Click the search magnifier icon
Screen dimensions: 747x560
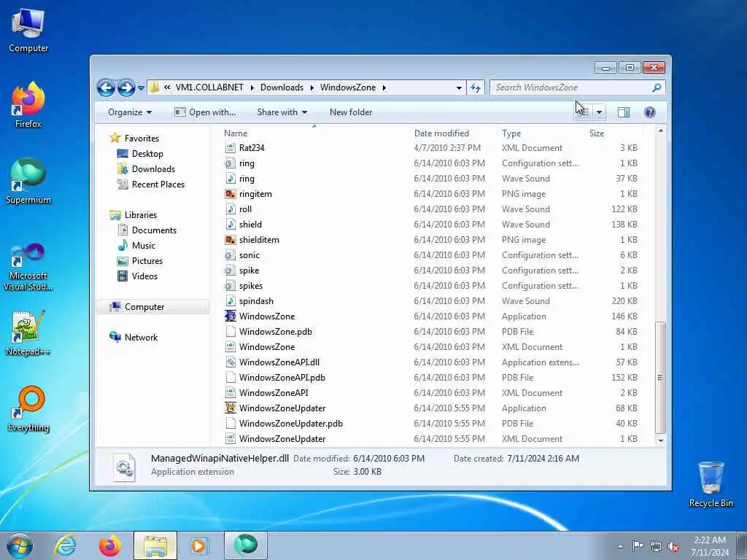(657, 87)
